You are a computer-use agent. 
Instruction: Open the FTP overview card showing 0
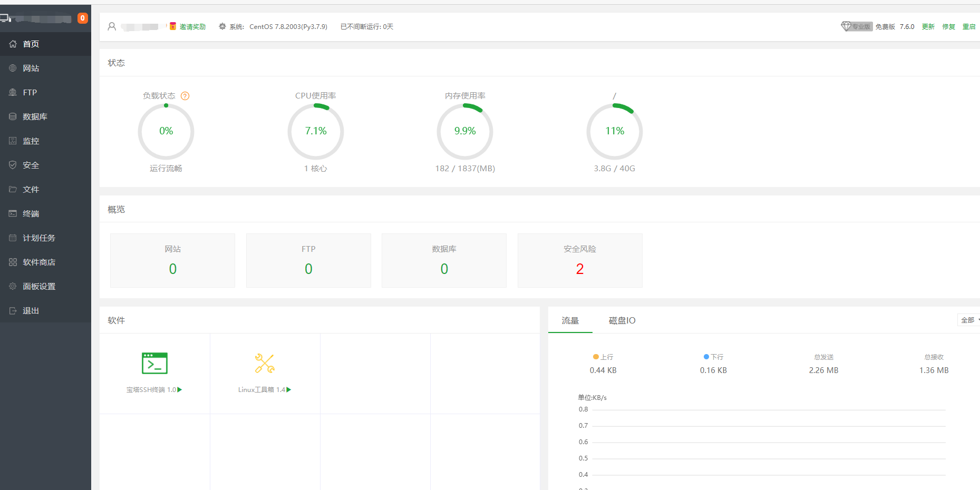(308, 260)
